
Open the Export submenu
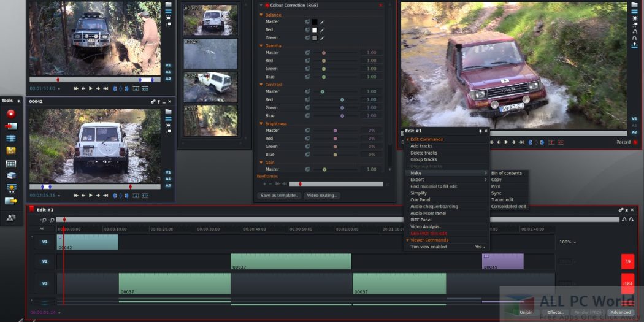(447, 180)
